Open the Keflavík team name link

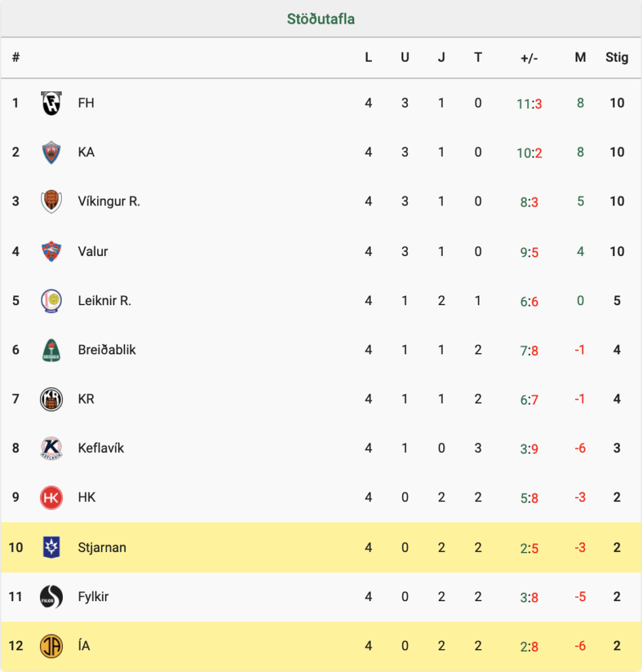[x=100, y=448]
